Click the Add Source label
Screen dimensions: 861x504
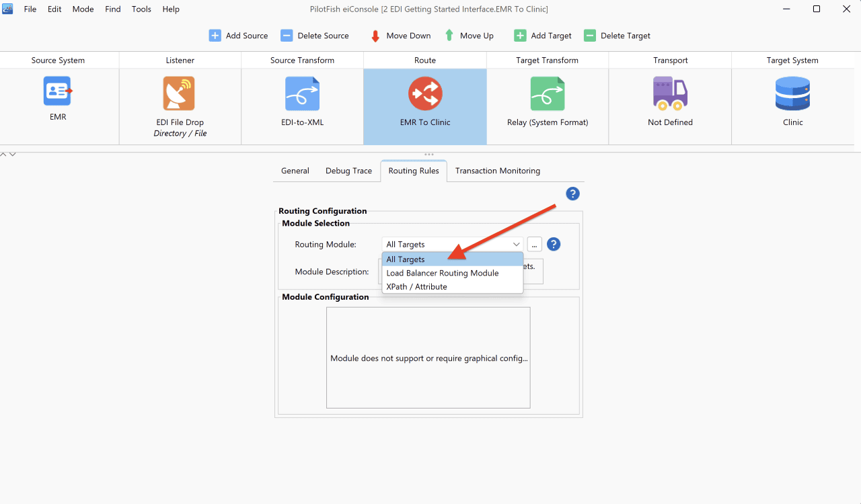[x=247, y=36]
